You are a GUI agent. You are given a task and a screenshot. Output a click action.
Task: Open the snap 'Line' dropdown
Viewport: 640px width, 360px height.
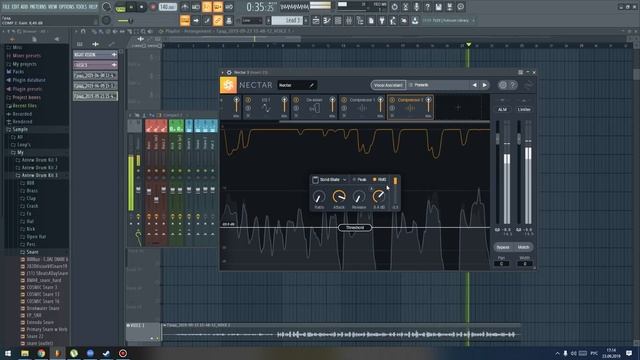tap(252, 20)
